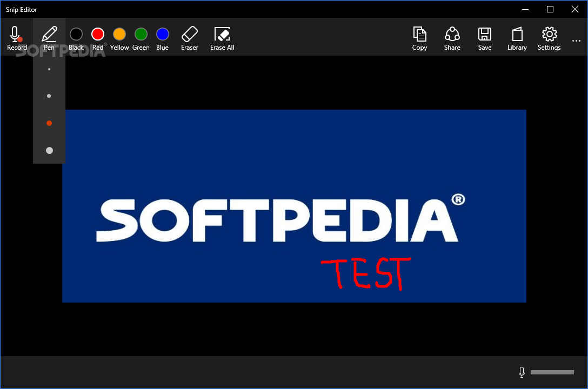Pick the orange highlighted pen size dot

[49, 123]
